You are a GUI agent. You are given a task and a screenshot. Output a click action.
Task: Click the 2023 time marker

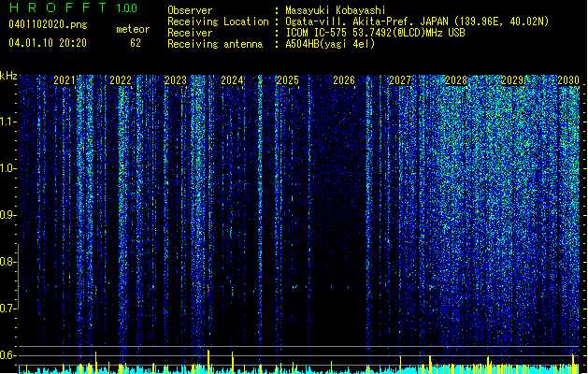point(176,80)
